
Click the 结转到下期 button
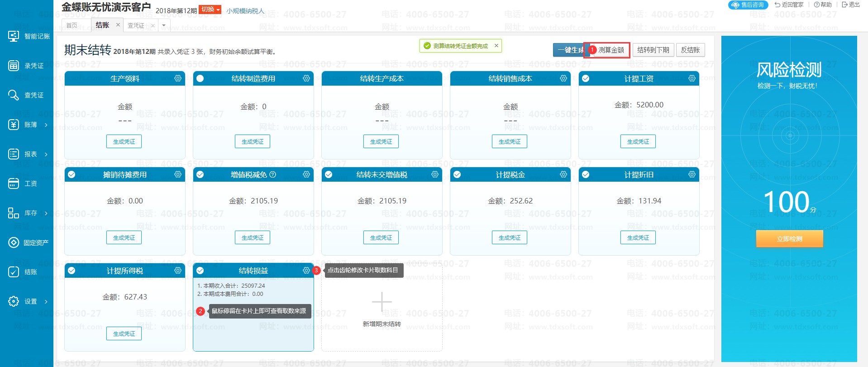(x=653, y=50)
